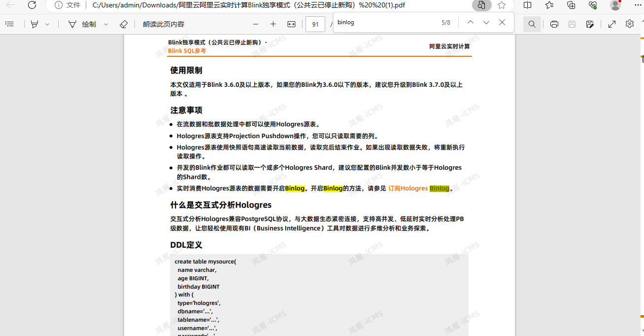The height and width of the screenshot is (336, 644).
Task: View site information icon before 文件
Action: point(59,5)
